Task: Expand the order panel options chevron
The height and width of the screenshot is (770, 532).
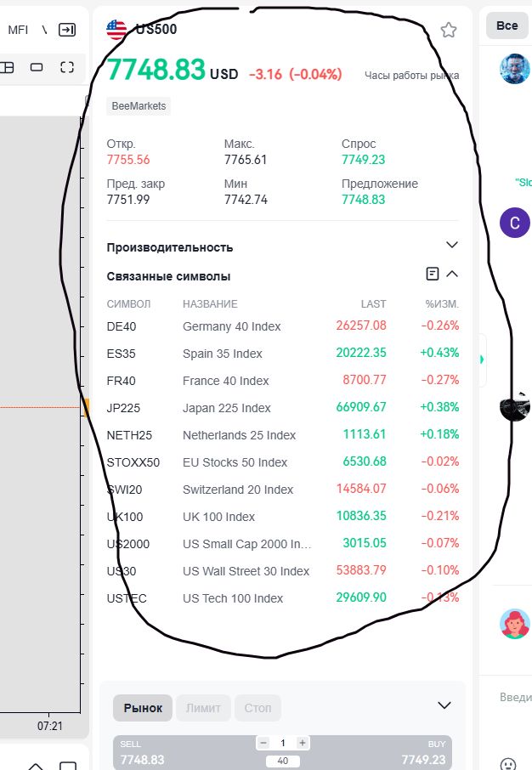Action: [444, 705]
